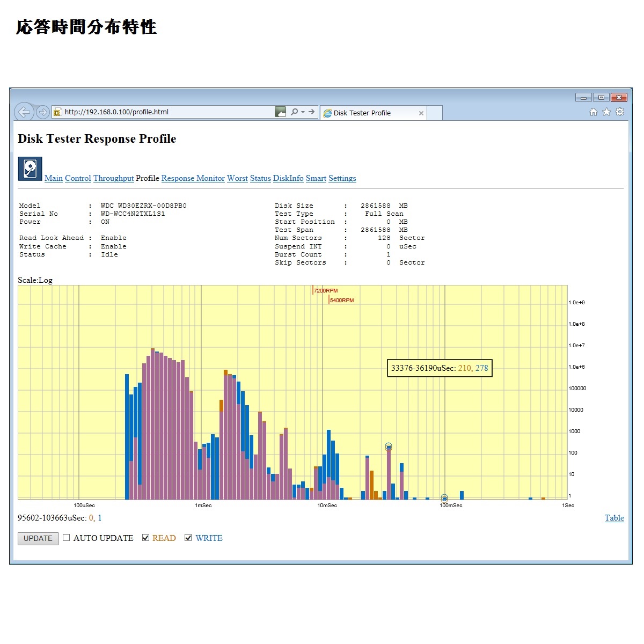
Task: Uncheck the READ checkbox
Action: pos(145,538)
